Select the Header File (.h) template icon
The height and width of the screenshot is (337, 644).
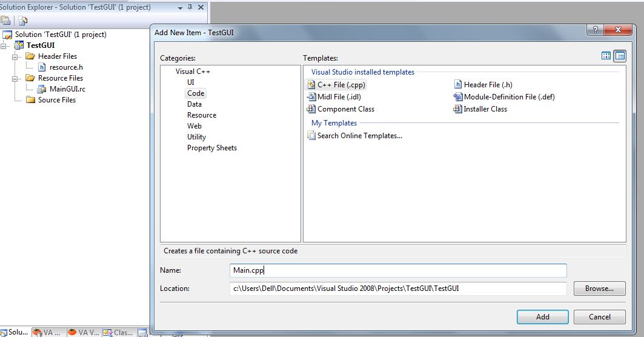pyautogui.click(x=458, y=84)
